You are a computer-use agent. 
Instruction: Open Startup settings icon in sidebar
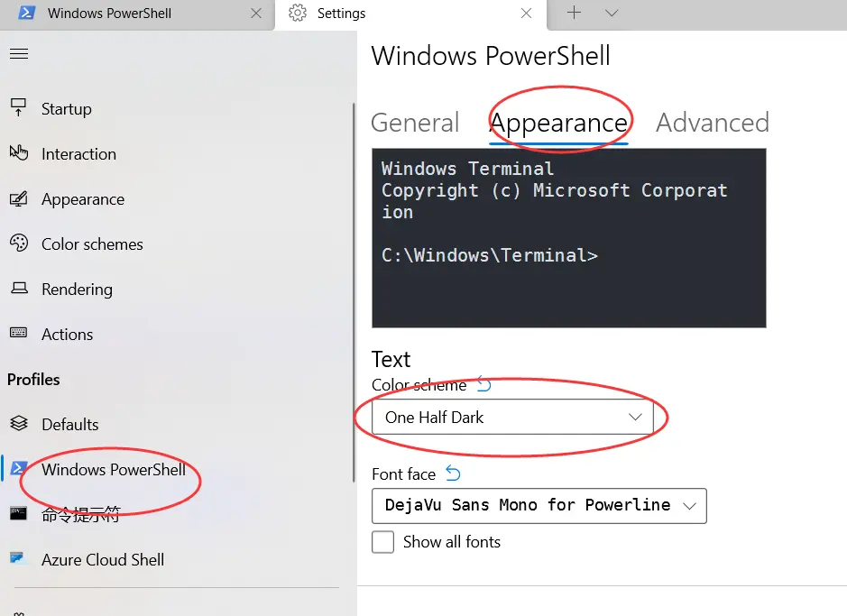18,108
